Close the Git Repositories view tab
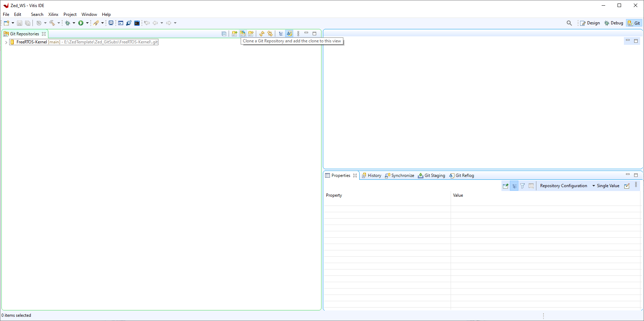Viewport: 644px width, 321px height. tap(44, 34)
